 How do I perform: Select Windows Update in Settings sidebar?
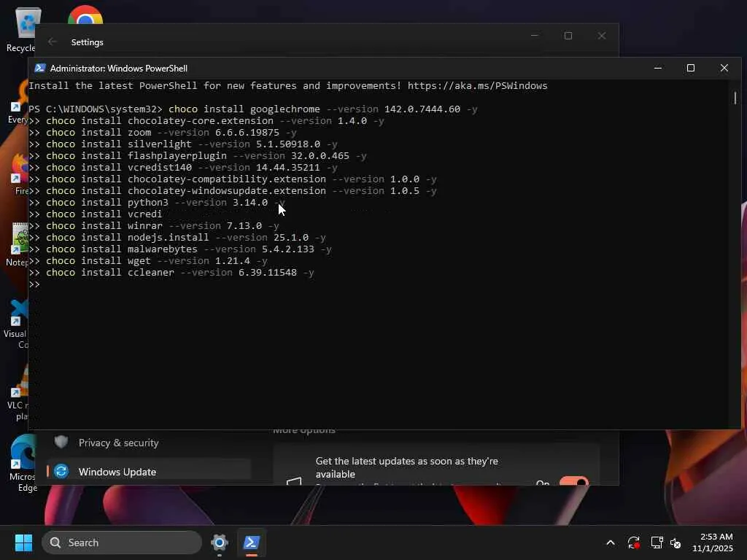[149, 472]
